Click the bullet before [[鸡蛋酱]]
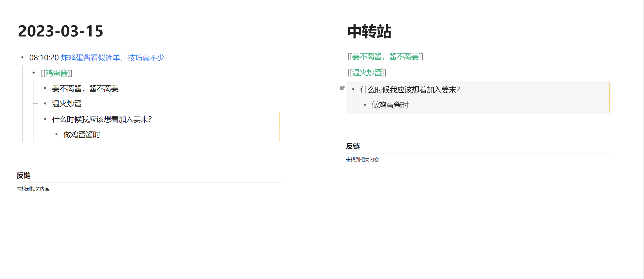This screenshot has height=279, width=644. (x=34, y=73)
